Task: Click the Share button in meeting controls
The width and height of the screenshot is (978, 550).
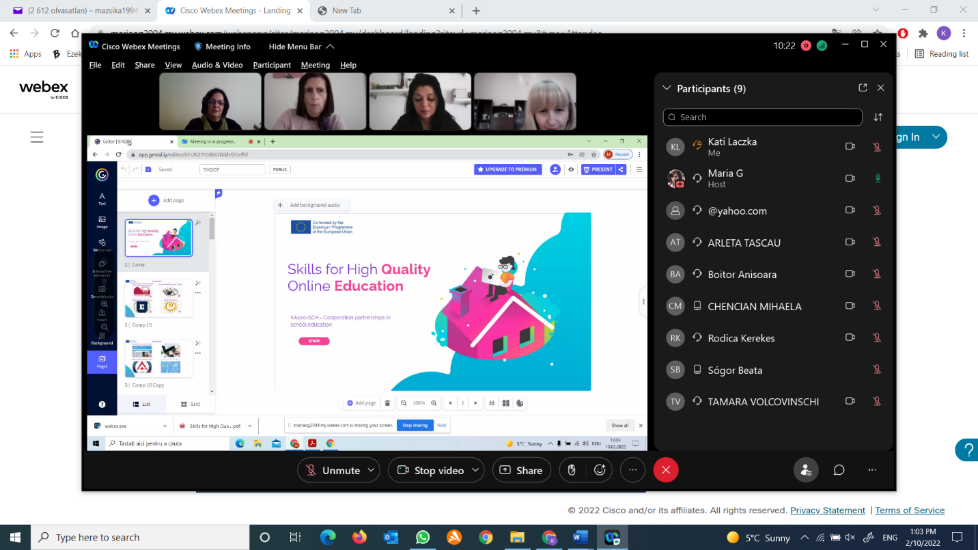Action: pos(521,470)
